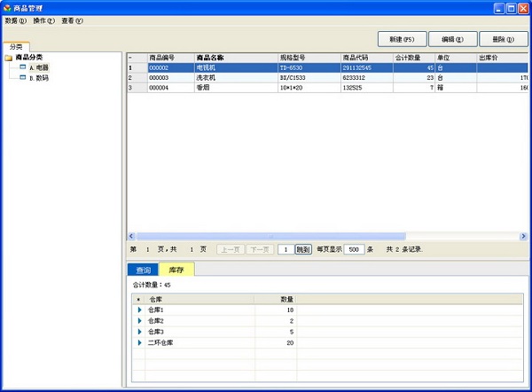Expand the 二环仓库 row arrow
532x392 pixels.
click(x=139, y=341)
